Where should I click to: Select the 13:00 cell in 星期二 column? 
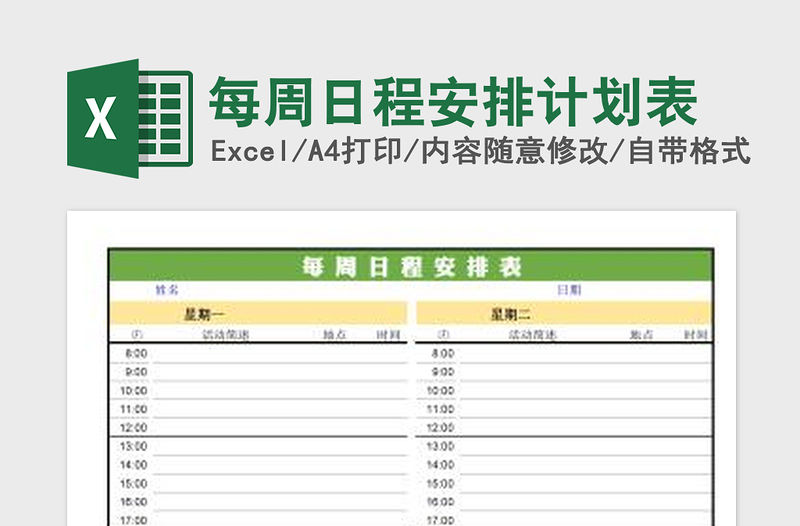pos(440,446)
